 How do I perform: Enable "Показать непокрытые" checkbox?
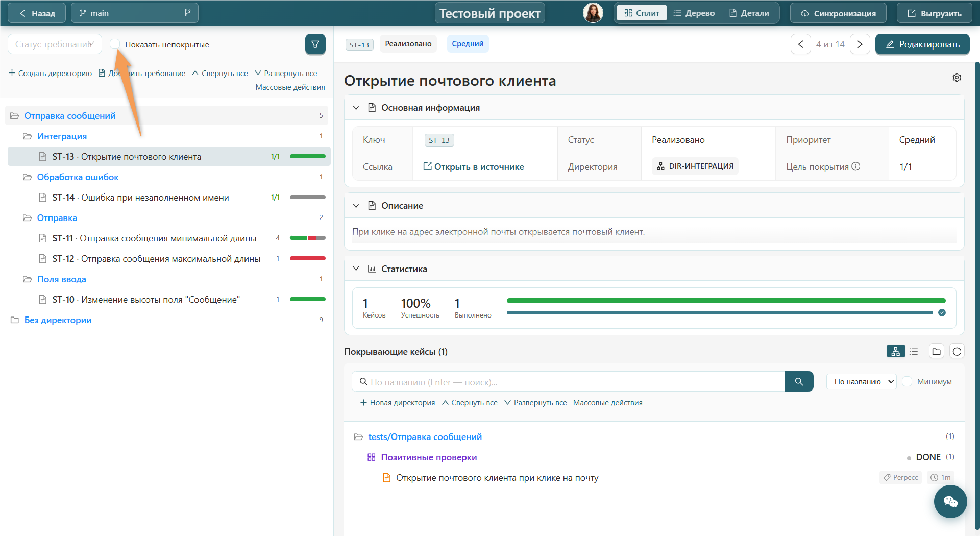[x=115, y=44]
